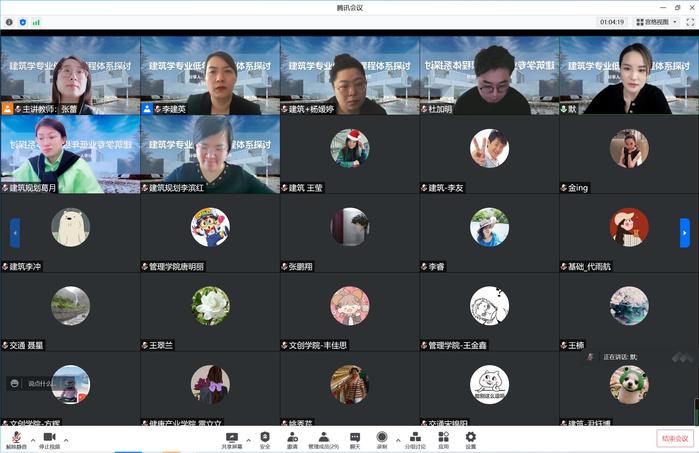Open the 安全 security icon

[x=265, y=437]
